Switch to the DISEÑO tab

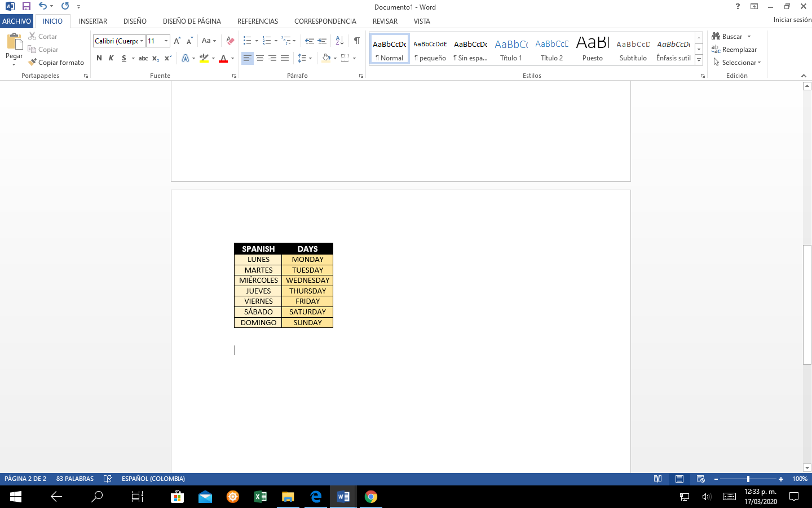(135, 21)
